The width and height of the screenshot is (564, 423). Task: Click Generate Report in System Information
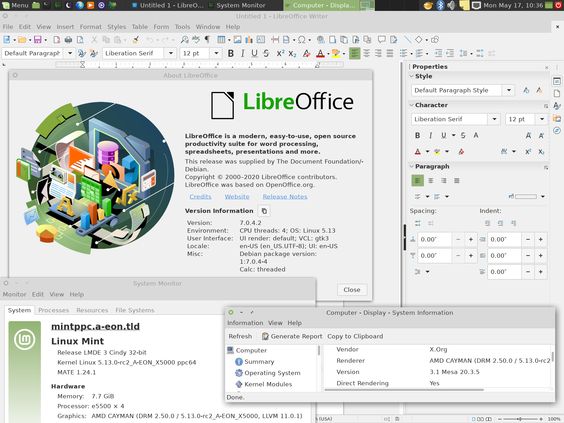click(x=292, y=336)
